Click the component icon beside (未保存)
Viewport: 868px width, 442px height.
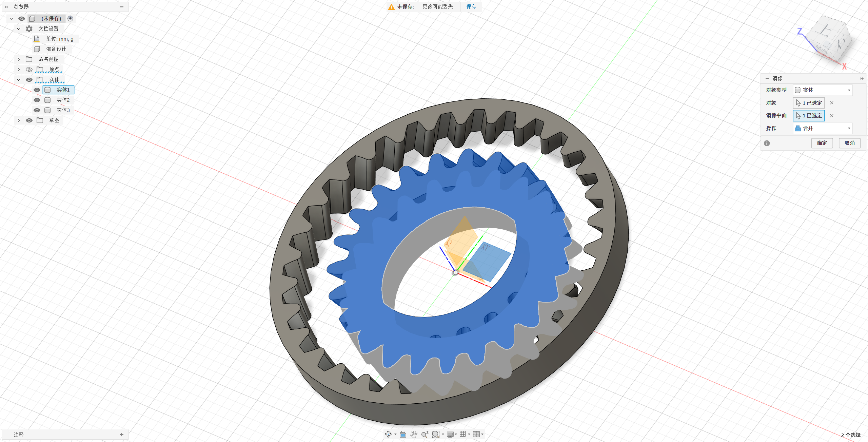click(32, 19)
